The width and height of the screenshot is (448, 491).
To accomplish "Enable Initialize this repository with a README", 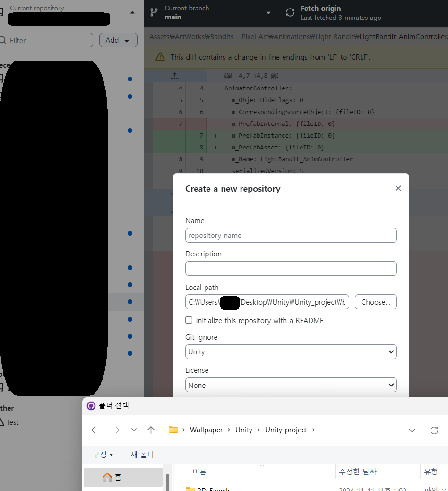I will tap(189, 320).
